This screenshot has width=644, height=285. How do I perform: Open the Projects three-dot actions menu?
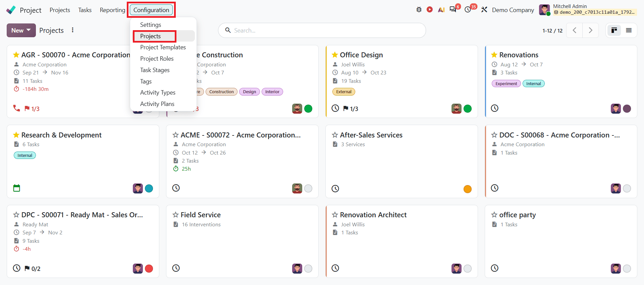(72, 30)
